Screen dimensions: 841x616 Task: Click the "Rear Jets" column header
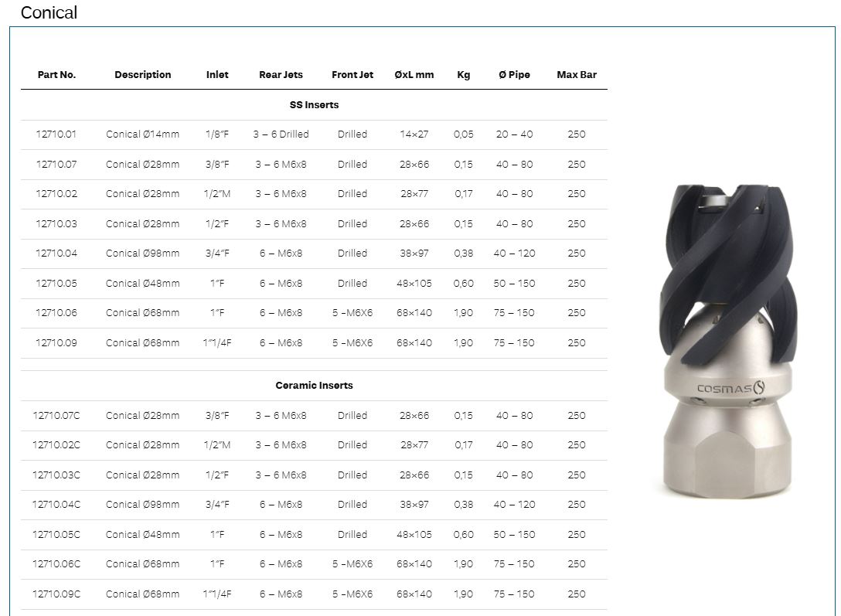[x=281, y=75]
